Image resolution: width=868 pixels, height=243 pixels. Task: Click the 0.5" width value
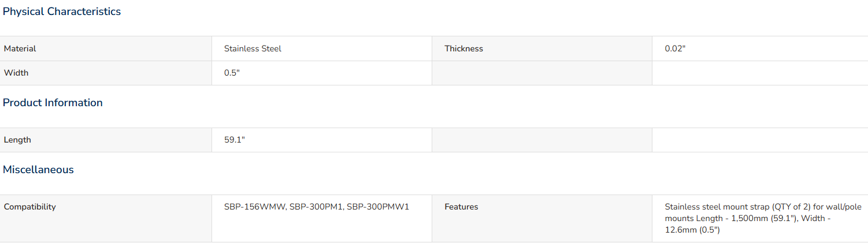click(232, 73)
